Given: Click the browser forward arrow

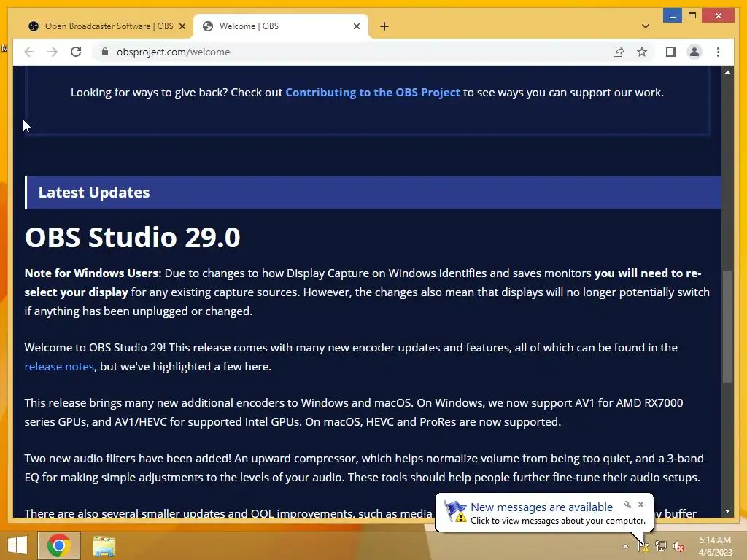Looking at the screenshot, I should coord(53,52).
